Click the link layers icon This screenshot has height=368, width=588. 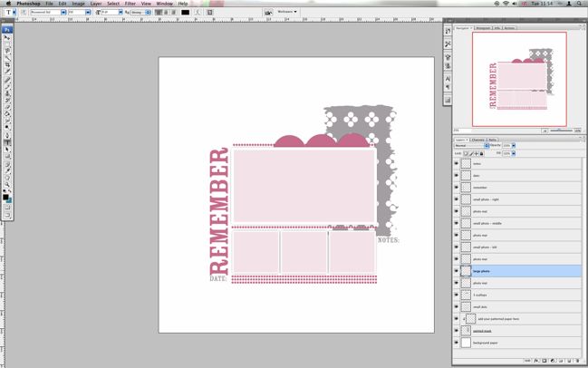(527, 361)
